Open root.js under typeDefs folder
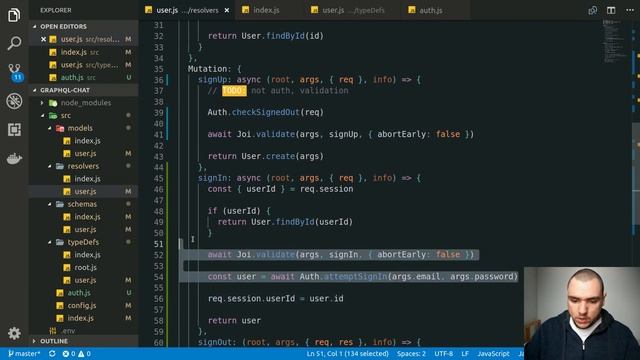 click(x=84, y=267)
